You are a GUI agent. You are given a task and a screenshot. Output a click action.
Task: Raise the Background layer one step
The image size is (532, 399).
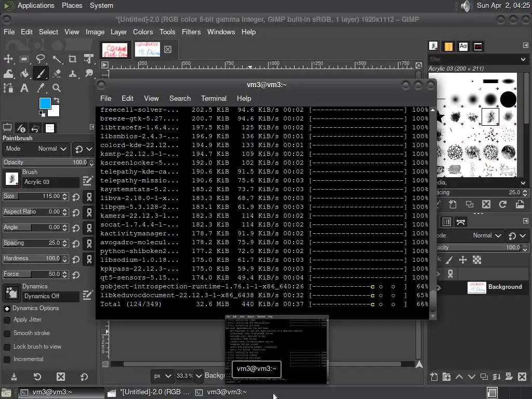coord(459,377)
